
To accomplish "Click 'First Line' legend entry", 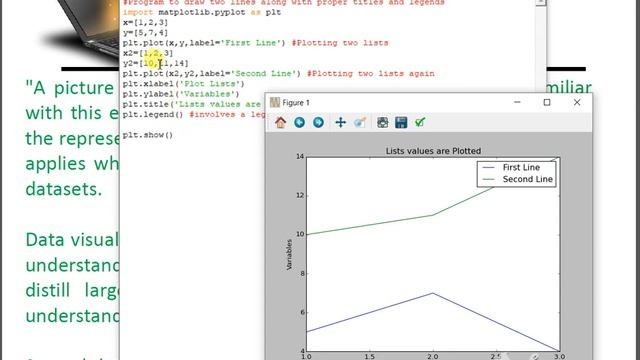I will click(521, 167).
